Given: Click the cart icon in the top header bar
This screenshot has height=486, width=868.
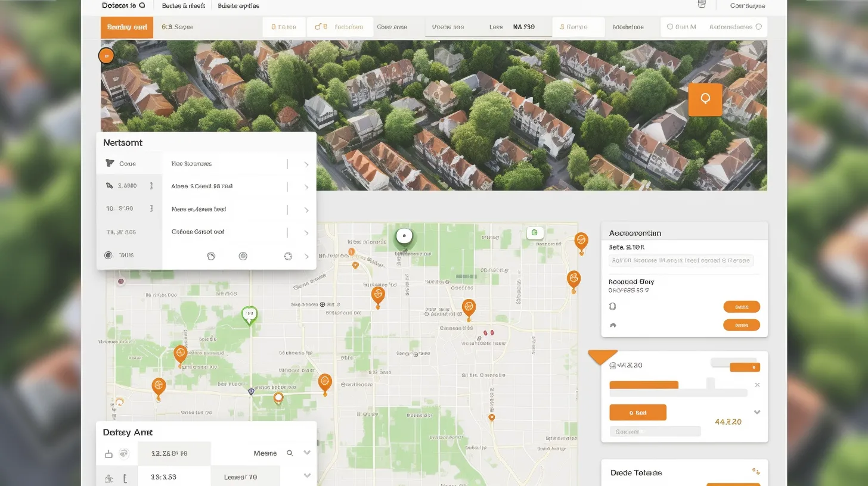Looking at the screenshot, I should coord(702,5).
